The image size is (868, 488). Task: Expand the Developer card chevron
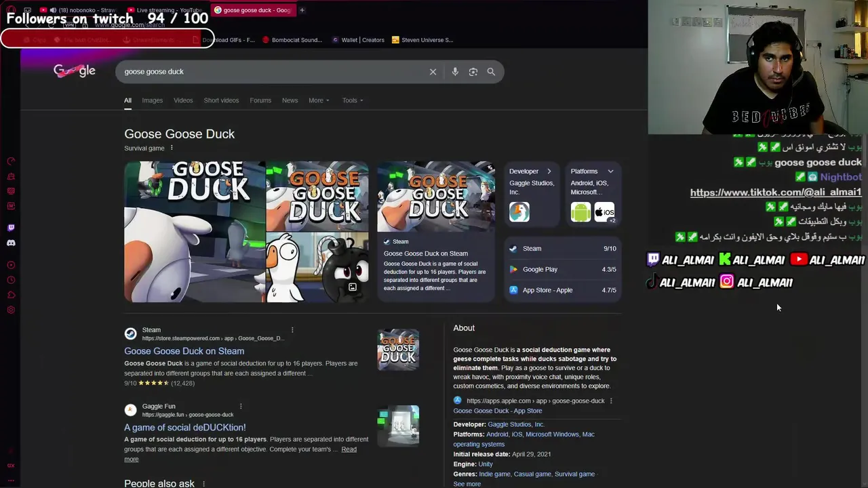[x=549, y=171]
